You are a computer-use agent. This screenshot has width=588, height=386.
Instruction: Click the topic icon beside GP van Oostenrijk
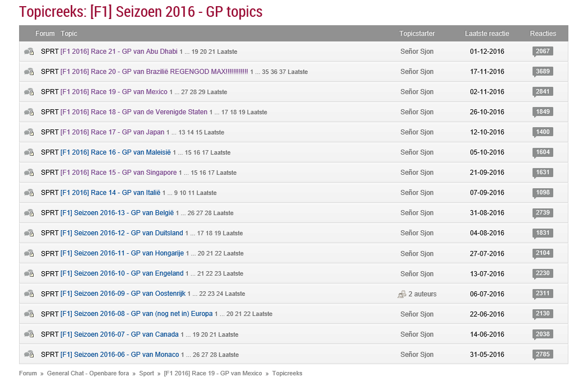(x=29, y=294)
